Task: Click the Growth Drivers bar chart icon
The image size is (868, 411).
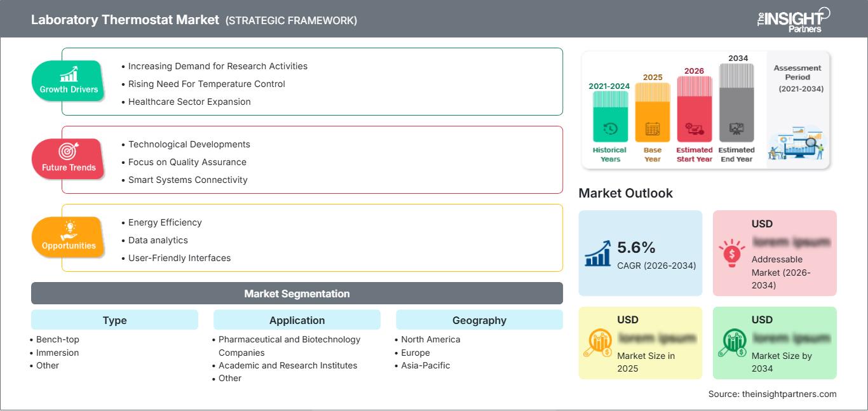Action: tap(69, 74)
